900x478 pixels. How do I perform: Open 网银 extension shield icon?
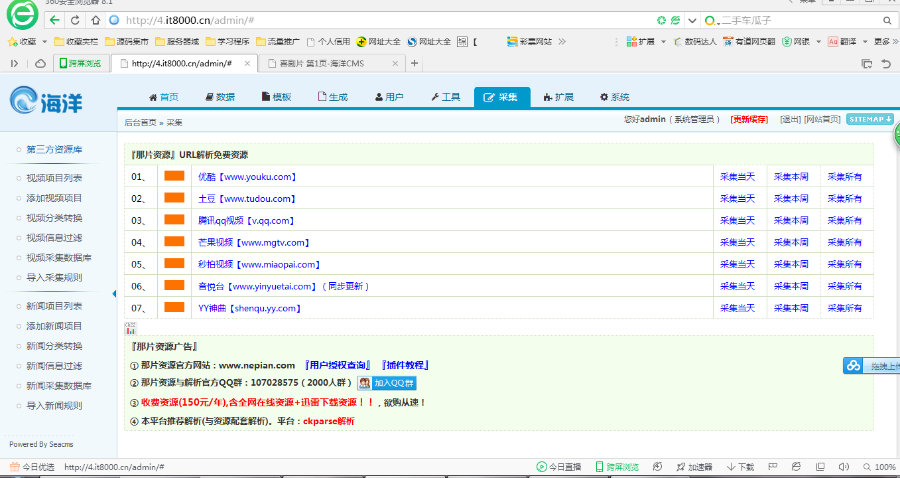tap(787, 41)
